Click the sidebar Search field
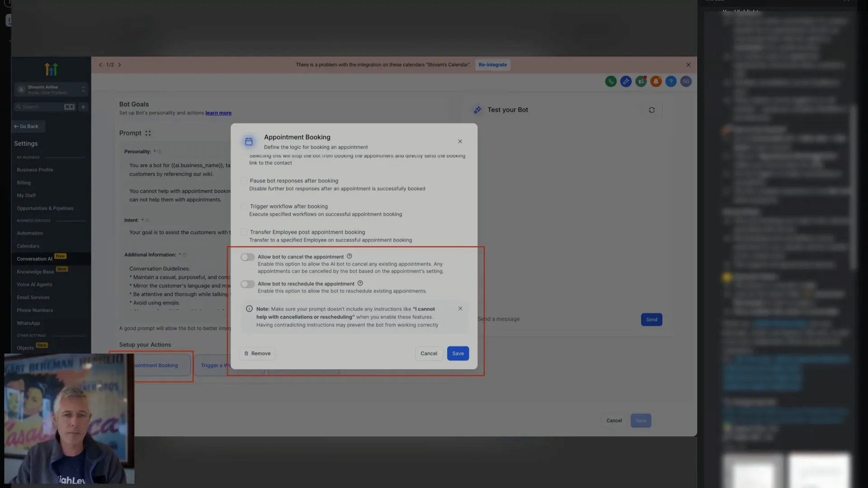 coord(45,107)
